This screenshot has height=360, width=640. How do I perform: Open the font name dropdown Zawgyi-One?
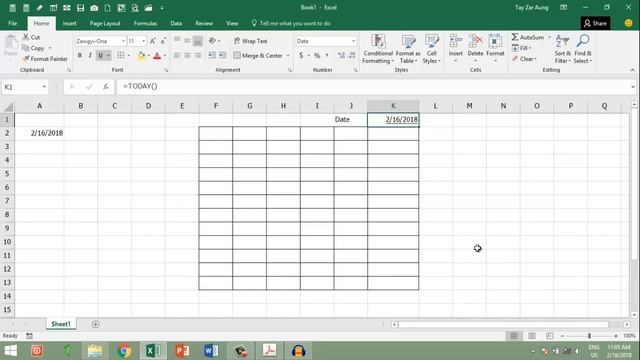point(123,41)
